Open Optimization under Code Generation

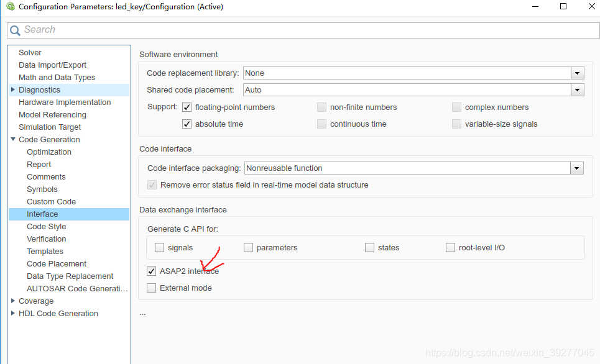pos(49,152)
